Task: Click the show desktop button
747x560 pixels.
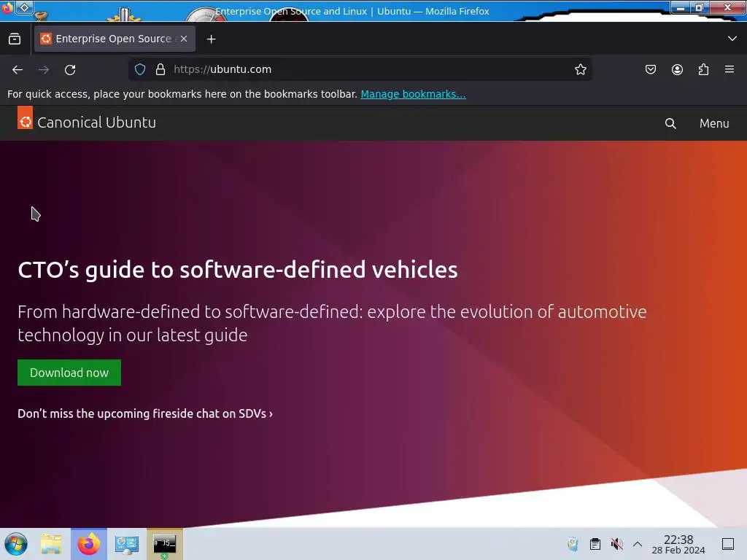Action: click(728, 544)
